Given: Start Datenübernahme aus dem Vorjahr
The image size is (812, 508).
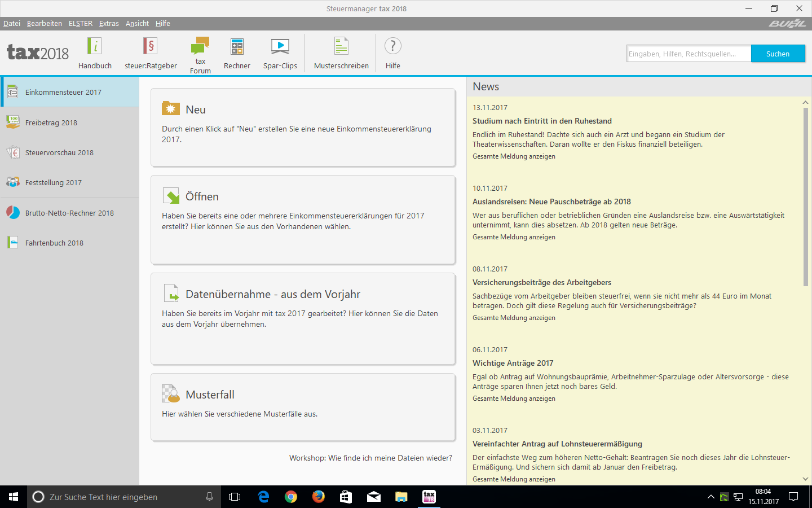Looking at the screenshot, I should click(303, 319).
